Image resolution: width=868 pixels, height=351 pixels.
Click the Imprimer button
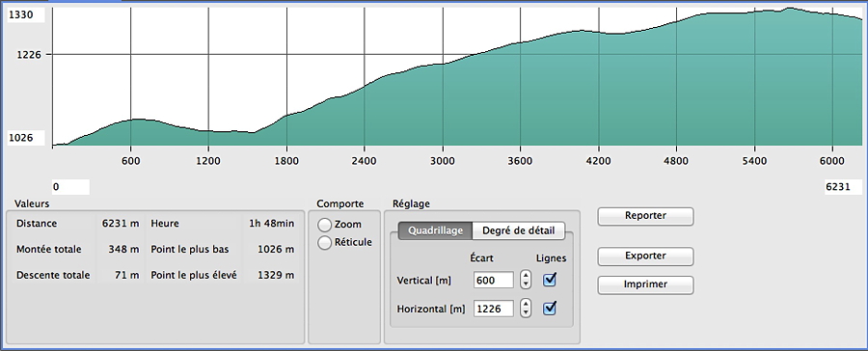coord(645,284)
